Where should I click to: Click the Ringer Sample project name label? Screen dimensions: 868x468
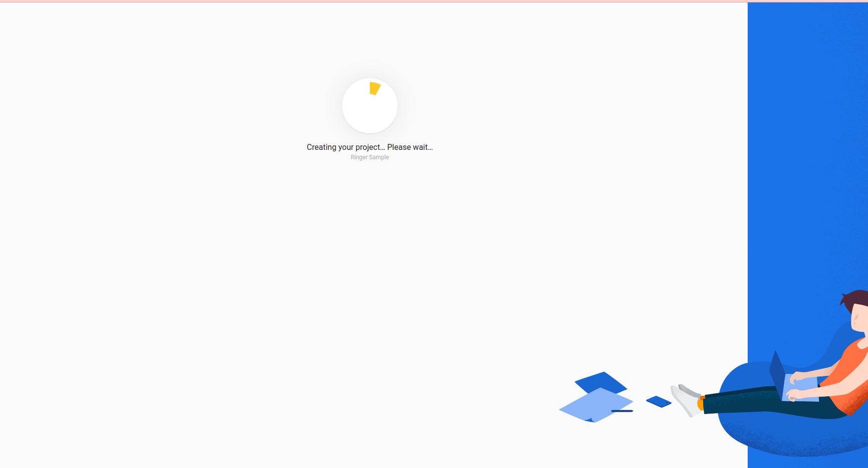coord(369,157)
